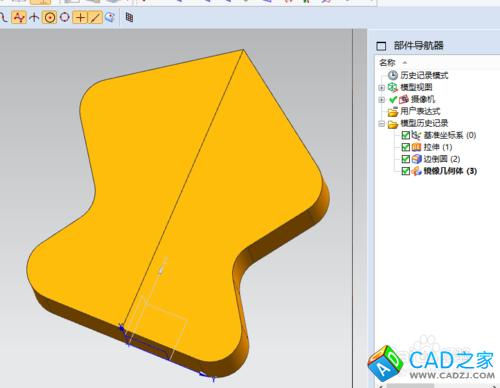Toggle the 镜像几何体 (3) checkbox
This screenshot has width=500, height=388.
click(x=405, y=171)
